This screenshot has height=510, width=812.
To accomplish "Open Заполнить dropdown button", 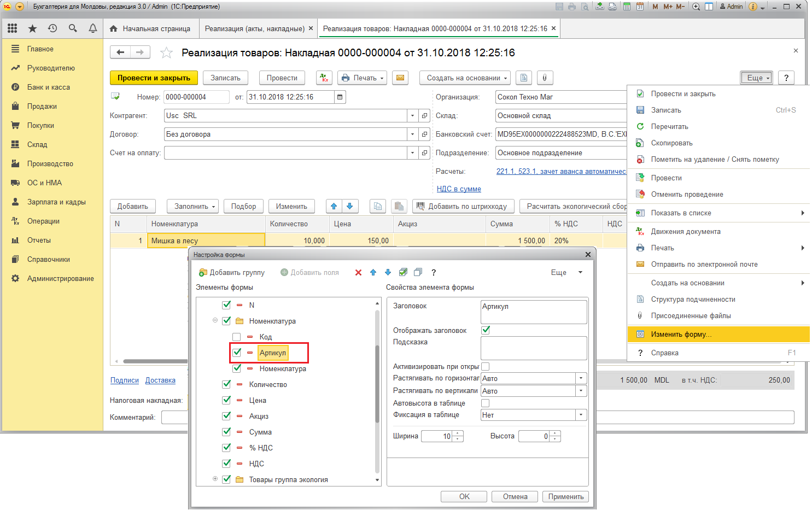I will click(x=193, y=206).
